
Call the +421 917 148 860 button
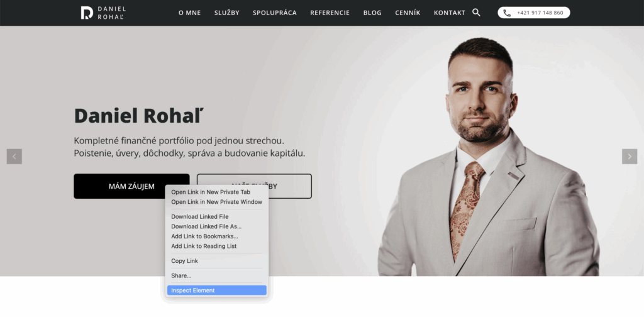[x=533, y=13]
